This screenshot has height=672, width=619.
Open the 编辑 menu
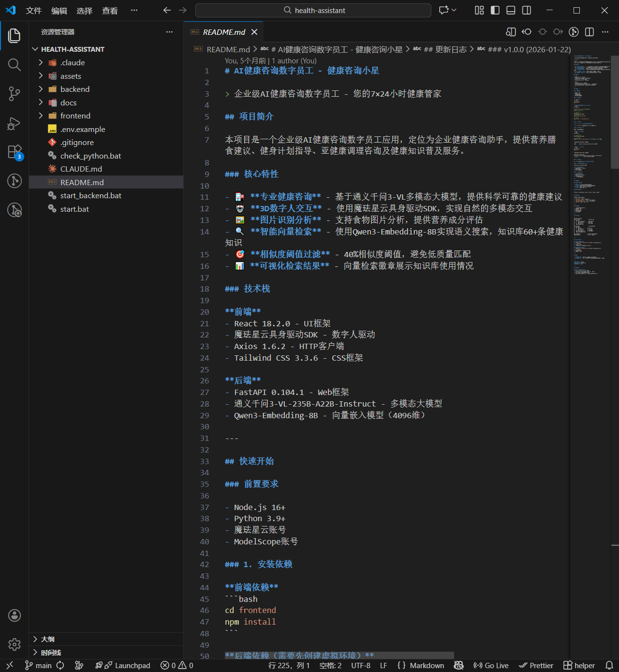tap(59, 11)
